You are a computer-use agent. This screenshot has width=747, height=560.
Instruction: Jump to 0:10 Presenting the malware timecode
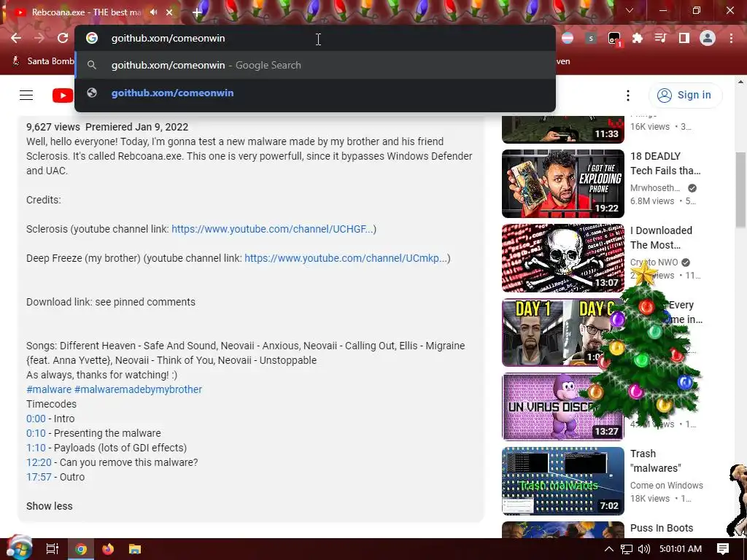(36, 433)
